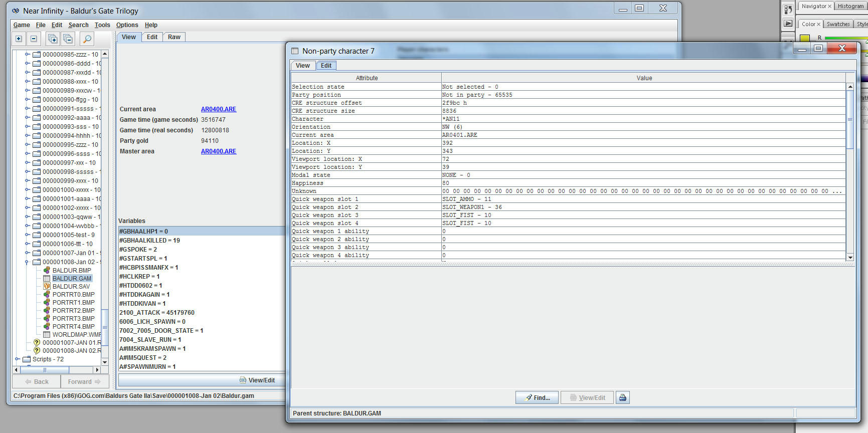Image resolution: width=868 pixels, height=433 pixels.
Task: Open the Help menu
Action: (151, 25)
